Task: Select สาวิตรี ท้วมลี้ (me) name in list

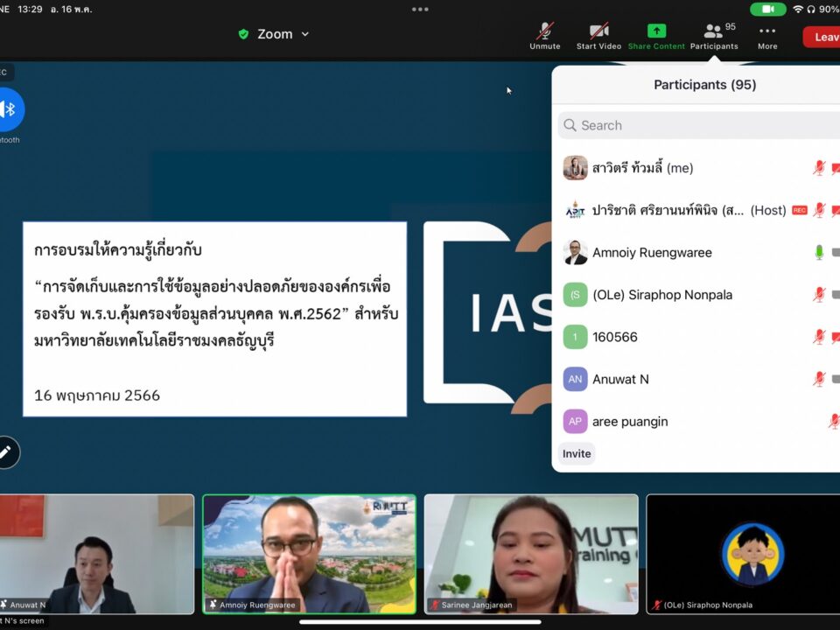Action: (642, 168)
